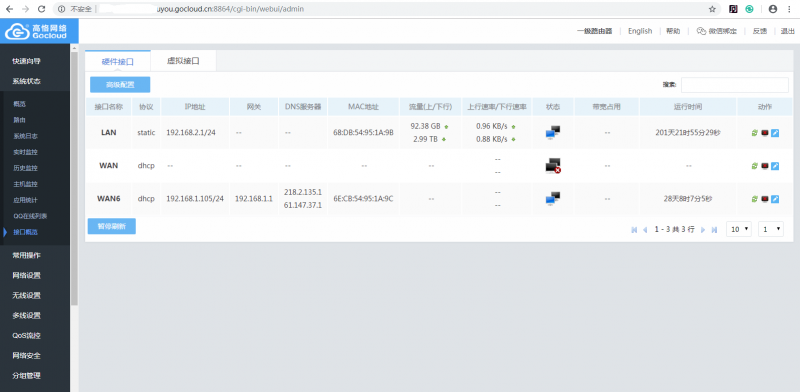Image resolution: width=800 pixels, height=392 pixels.
Task: Click into the 搜索 search field
Action: pos(735,85)
